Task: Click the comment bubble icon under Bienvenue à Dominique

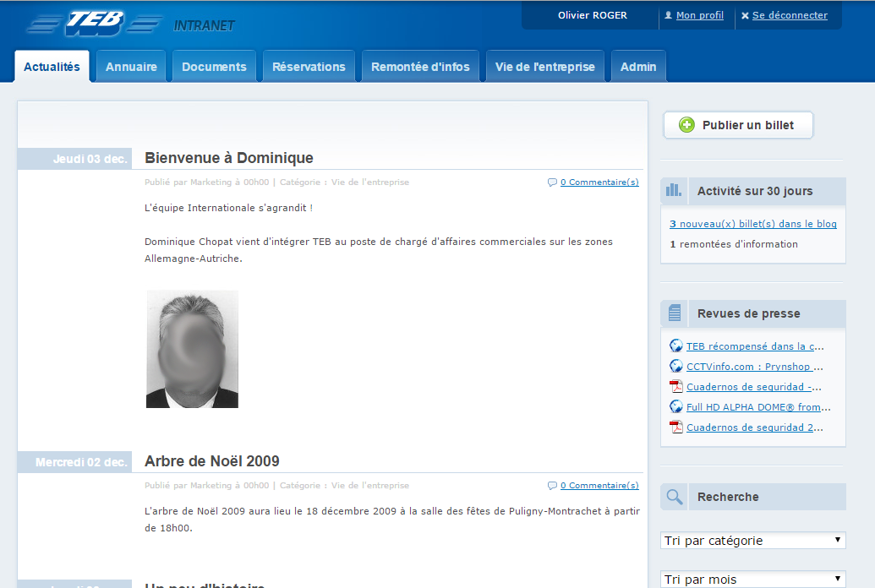Action: [552, 182]
